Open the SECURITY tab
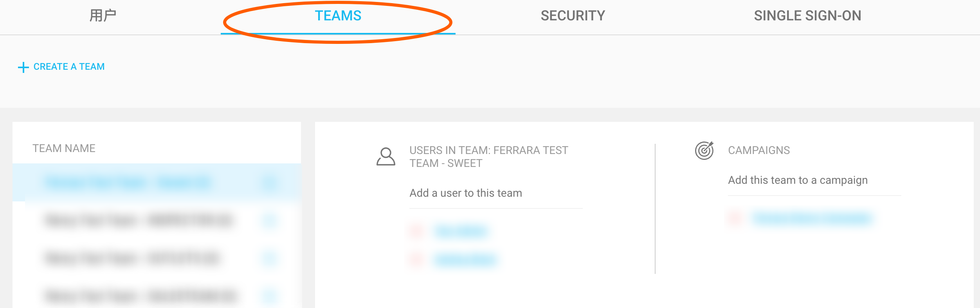 (573, 16)
